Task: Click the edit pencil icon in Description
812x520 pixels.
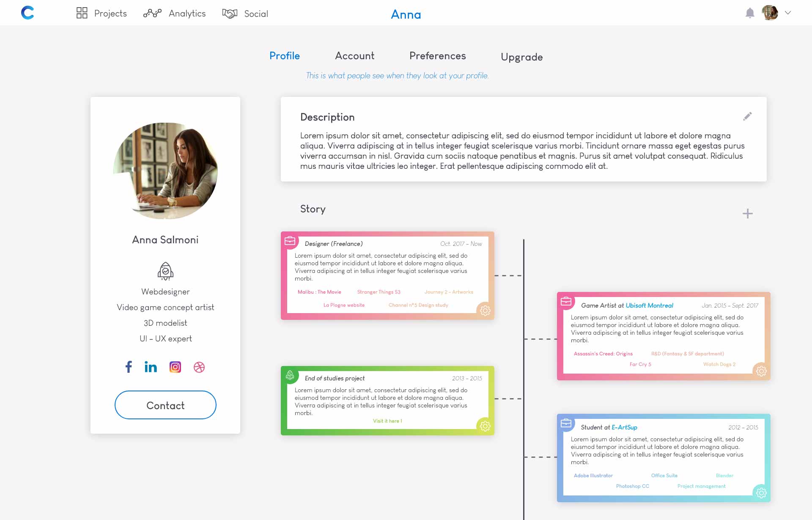Action: coord(747,116)
